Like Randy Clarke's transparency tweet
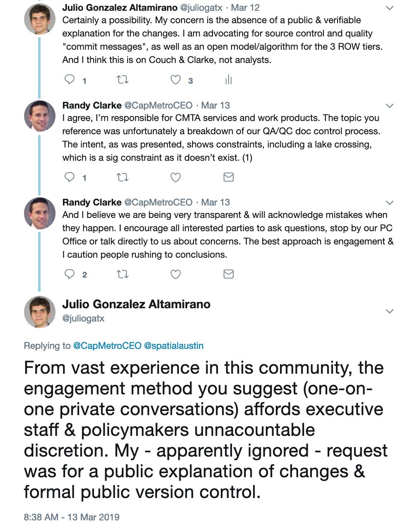 pyautogui.click(x=176, y=274)
